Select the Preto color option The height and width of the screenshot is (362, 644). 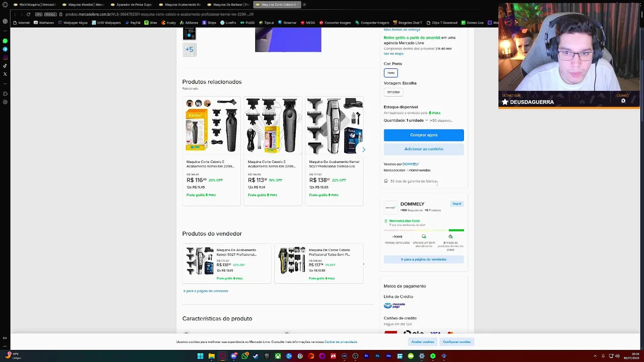[x=391, y=73]
